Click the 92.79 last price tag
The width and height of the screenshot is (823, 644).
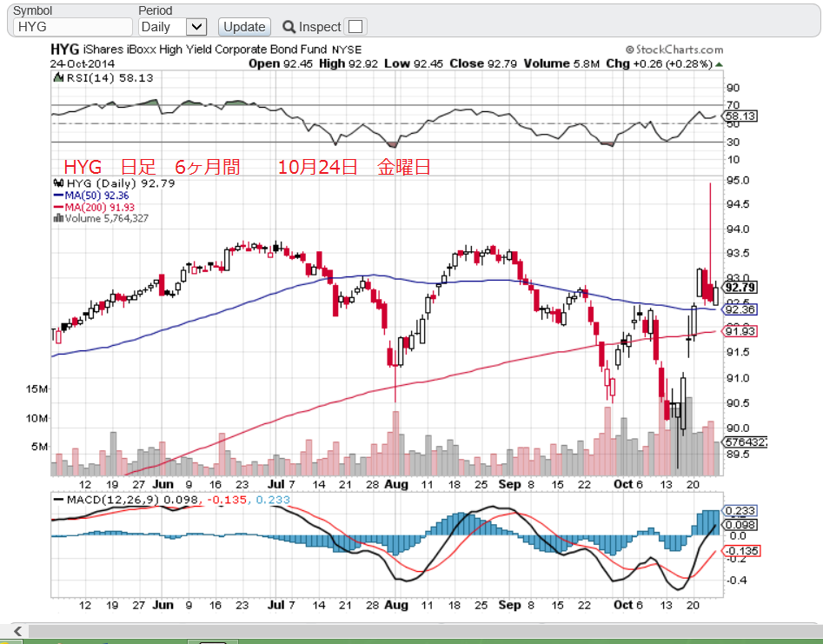[x=740, y=287]
